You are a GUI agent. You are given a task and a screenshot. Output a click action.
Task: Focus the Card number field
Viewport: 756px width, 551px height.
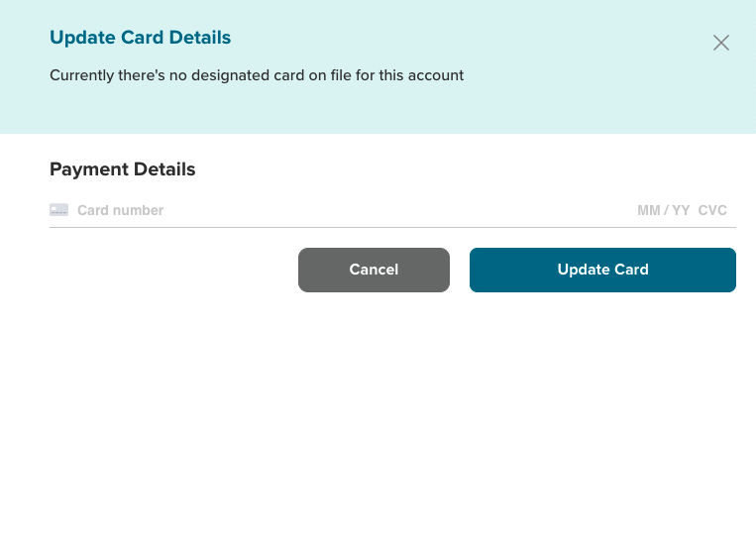tap(297, 210)
